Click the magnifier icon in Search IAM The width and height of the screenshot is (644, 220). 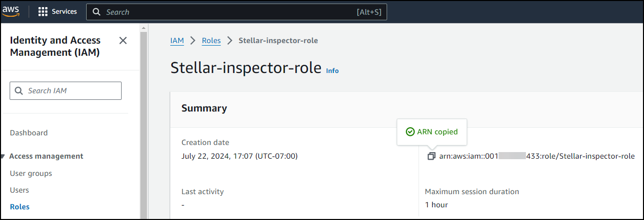pyautogui.click(x=19, y=91)
